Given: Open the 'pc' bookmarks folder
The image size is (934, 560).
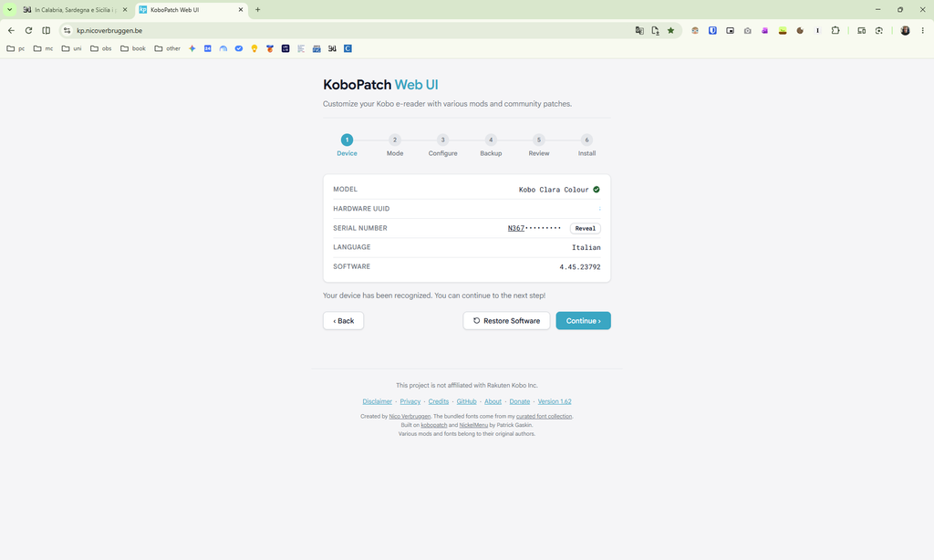Looking at the screenshot, I should pos(16,48).
